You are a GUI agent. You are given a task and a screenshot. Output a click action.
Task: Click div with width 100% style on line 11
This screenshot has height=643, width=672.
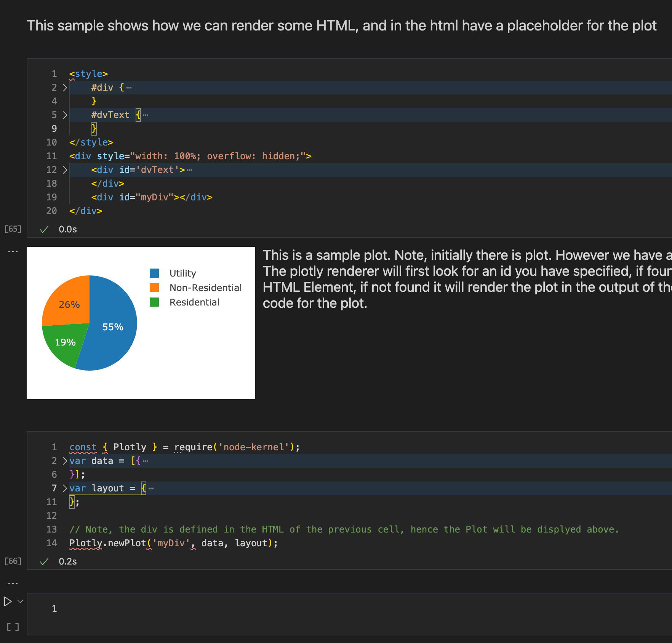[x=190, y=156]
